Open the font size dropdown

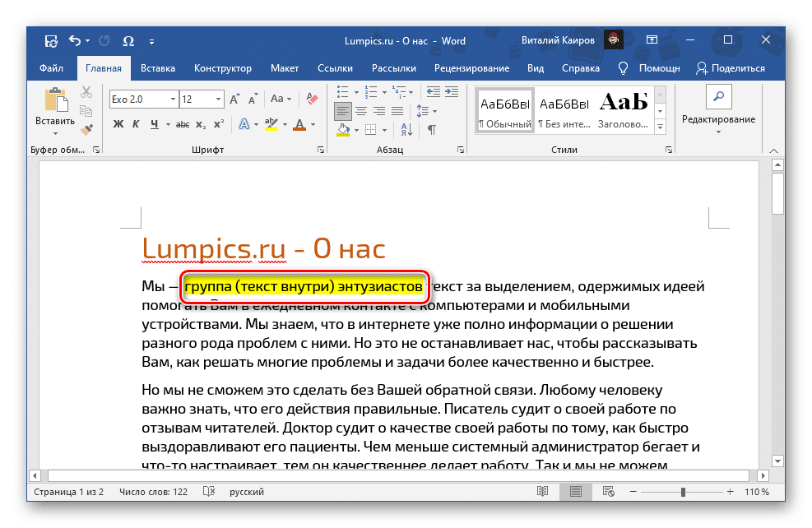tap(218, 98)
